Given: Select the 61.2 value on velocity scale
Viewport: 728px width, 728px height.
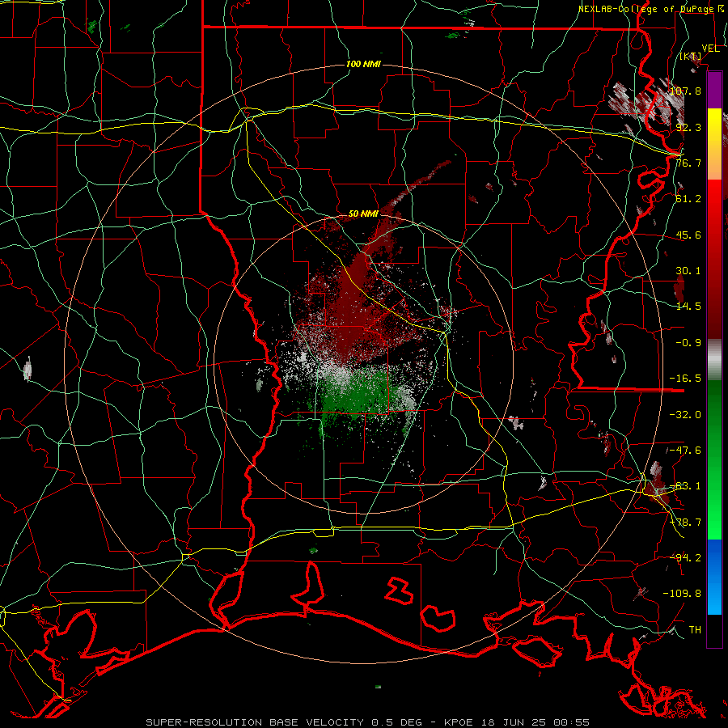Looking at the screenshot, I should (688, 199).
